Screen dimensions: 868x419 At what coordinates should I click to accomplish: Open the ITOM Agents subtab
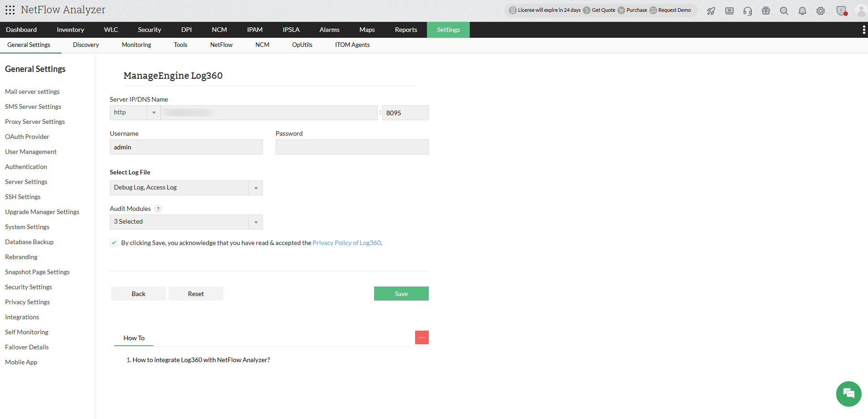coord(352,45)
